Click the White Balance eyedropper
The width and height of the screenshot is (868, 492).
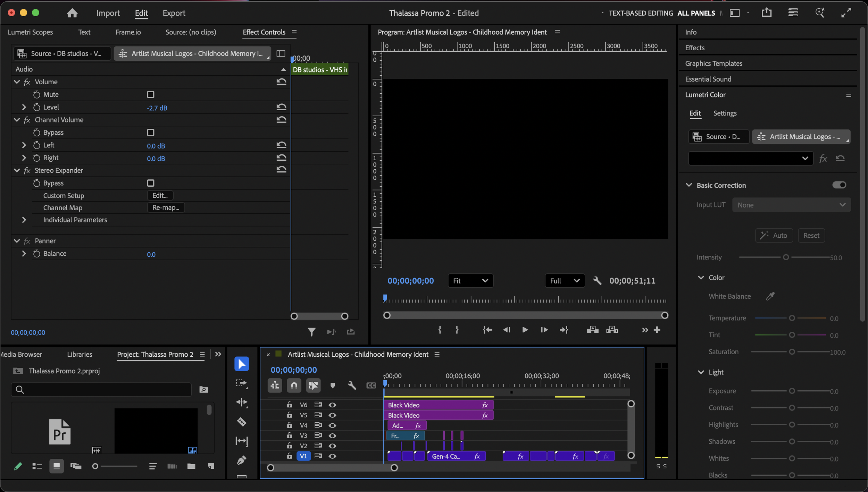point(770,296)
